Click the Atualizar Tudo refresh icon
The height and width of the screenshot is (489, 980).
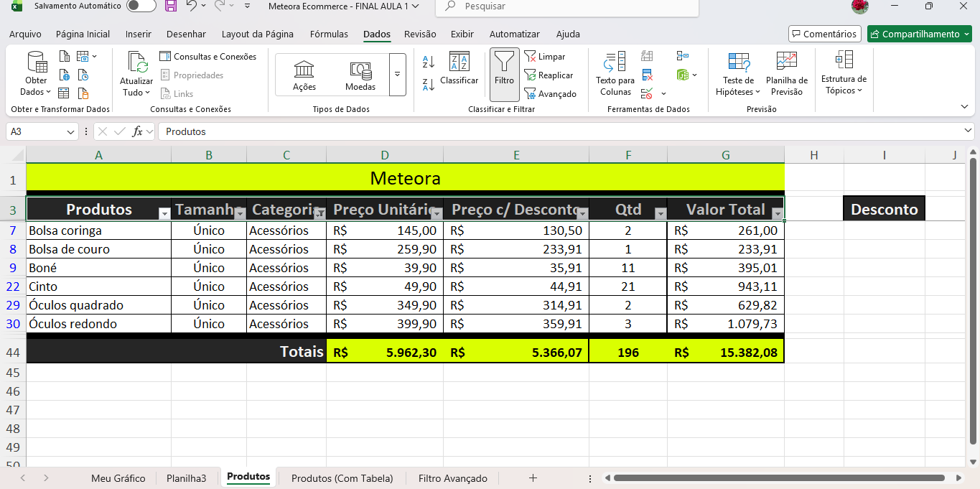point(136,62)
